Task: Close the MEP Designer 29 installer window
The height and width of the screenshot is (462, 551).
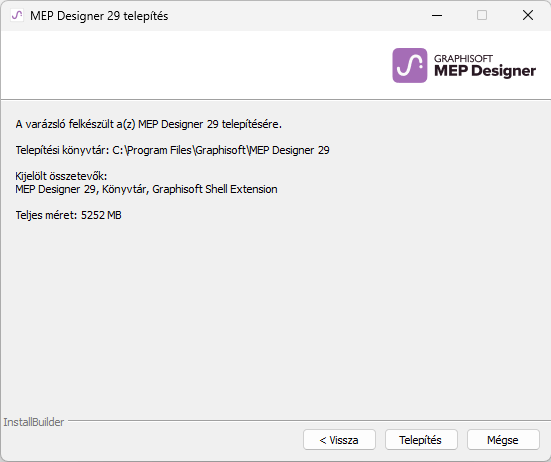Action: click(x=527, y=15)
